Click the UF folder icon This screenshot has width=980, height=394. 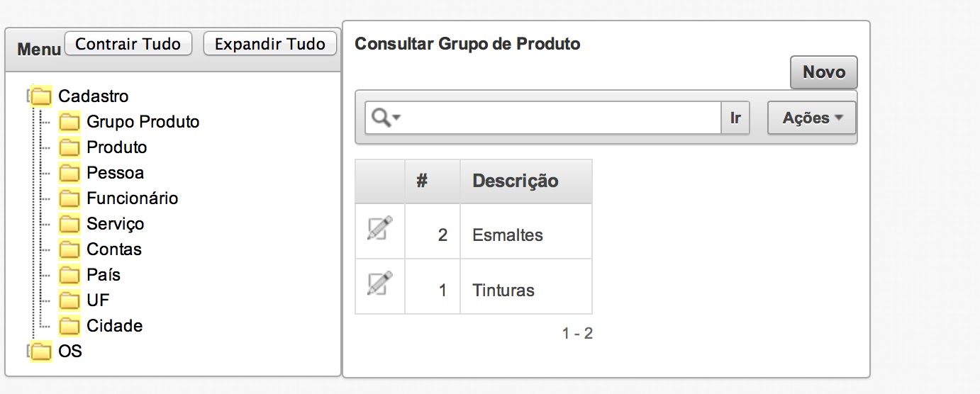click(69, 300)
